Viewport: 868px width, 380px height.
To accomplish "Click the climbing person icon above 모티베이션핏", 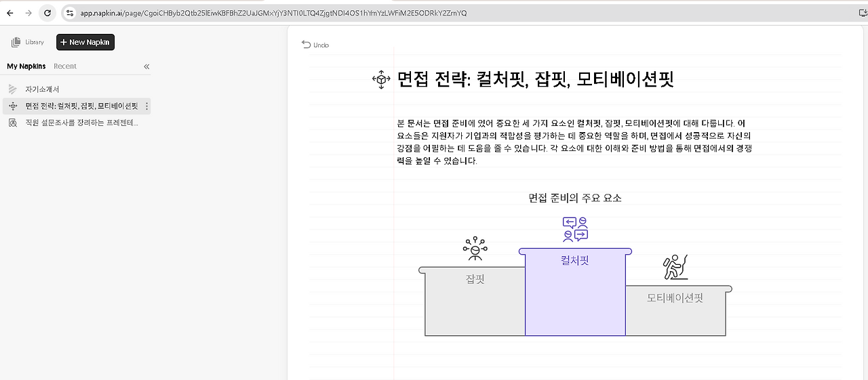I will point(675,268).
